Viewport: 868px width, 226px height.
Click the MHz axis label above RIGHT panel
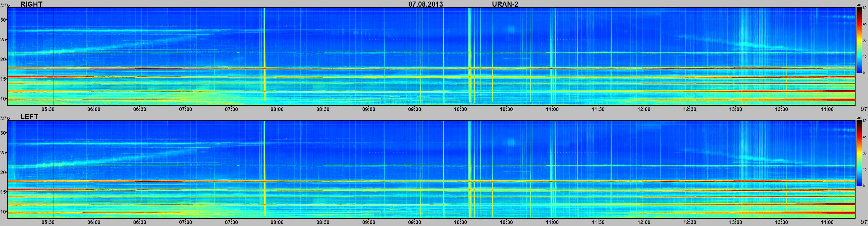pyautogui.click(x=5, y=5)
